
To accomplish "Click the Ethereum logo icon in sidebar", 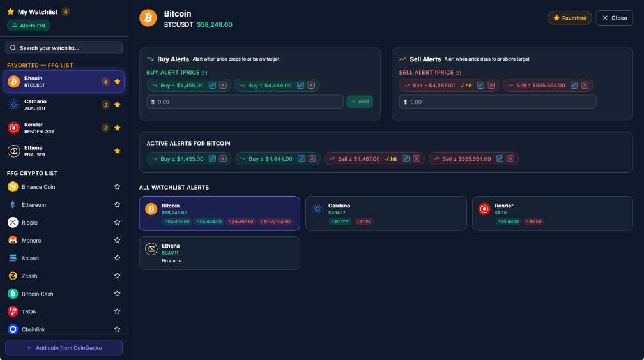I will click(x=13, y=204).
